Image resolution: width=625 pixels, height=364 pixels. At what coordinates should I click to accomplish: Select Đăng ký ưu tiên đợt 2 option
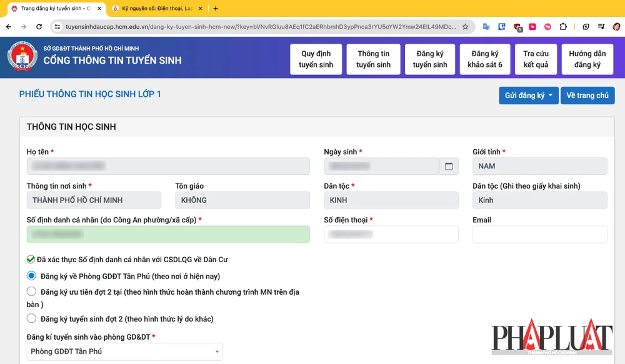tap(31, 292)
